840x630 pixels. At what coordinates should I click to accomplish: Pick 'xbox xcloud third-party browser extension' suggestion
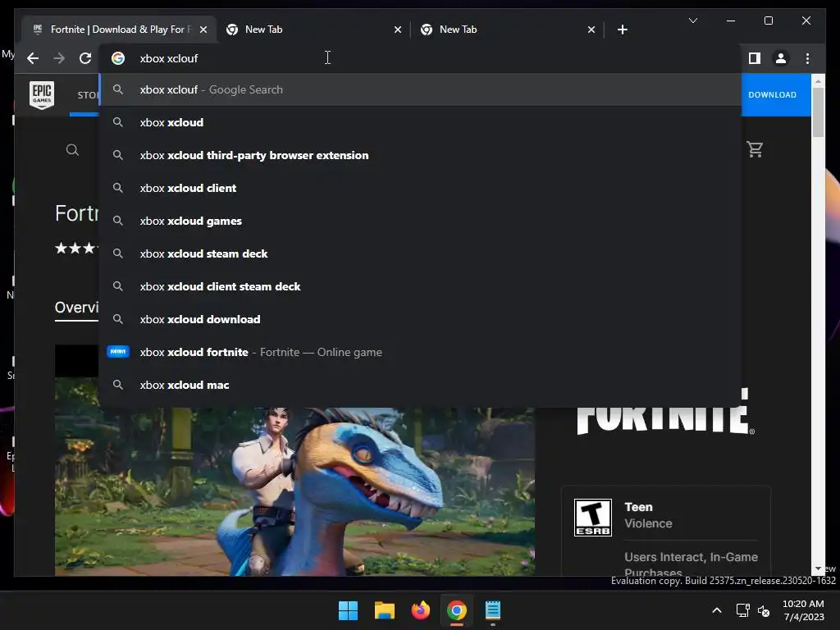pos(420,155)
